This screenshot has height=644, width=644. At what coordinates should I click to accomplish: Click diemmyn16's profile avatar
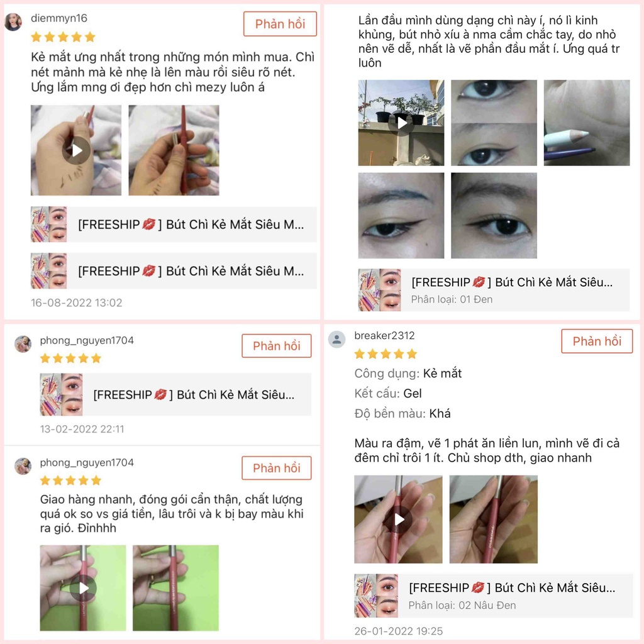click(13, 21)
